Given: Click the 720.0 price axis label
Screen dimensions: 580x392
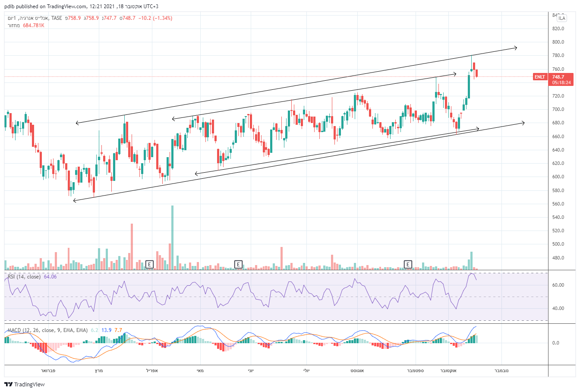Looking at the screenshot, I should coord(558,96).
